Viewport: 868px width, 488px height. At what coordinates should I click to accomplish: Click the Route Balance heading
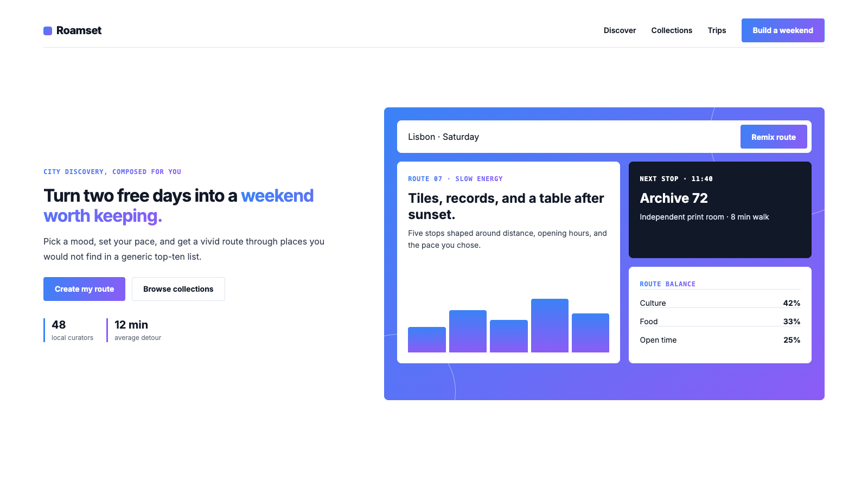667,284
